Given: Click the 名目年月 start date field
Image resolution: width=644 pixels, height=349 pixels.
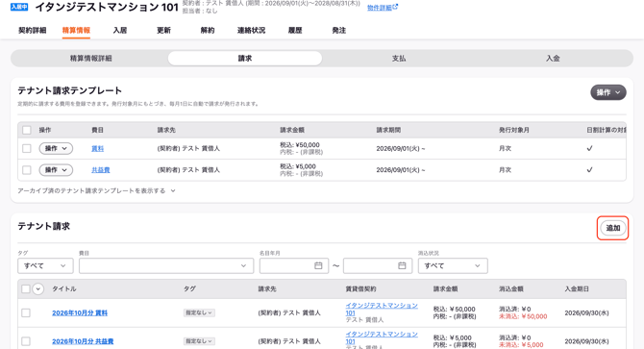Looking at the screenshot, I should coord(294,265).
